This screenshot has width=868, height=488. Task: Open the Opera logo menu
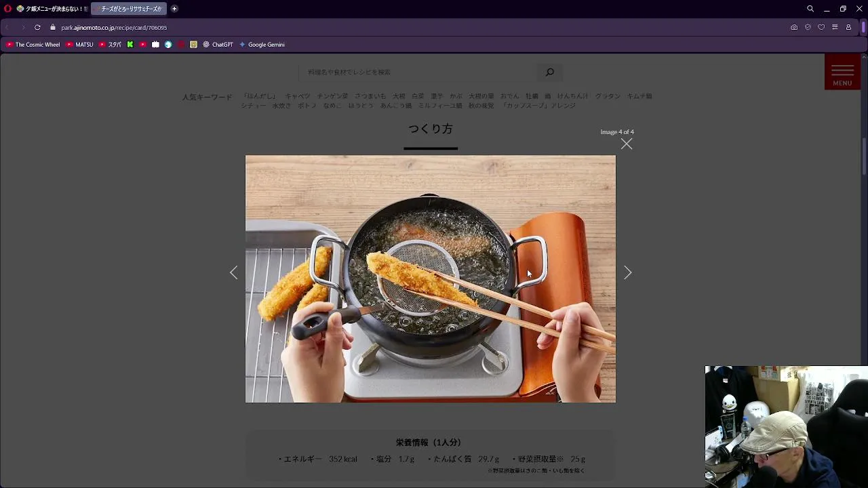[x=8, y=9]
